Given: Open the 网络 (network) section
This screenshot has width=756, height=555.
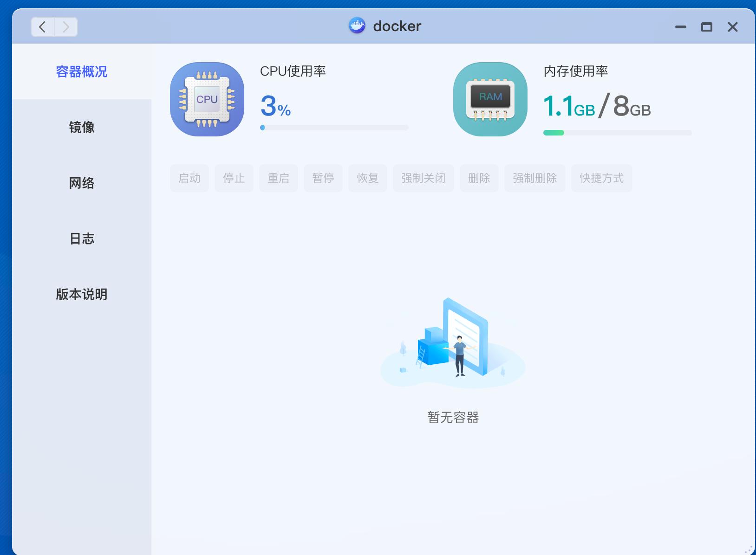Looking at the screenshot, I should (82, 183).
